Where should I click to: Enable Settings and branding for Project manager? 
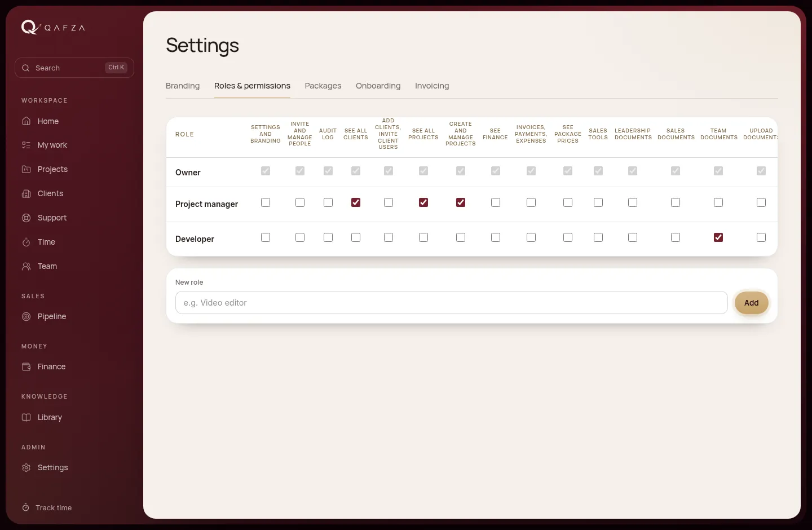point(266,202)
